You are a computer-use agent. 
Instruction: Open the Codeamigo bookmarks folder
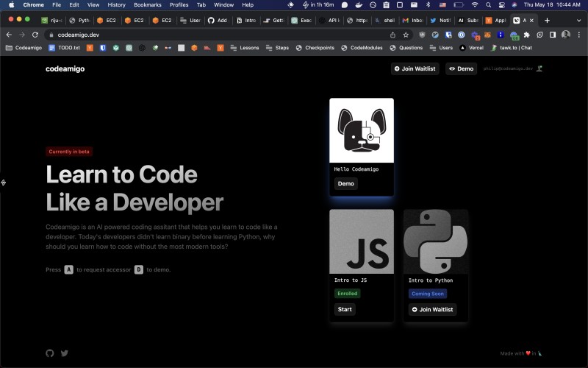24,48
